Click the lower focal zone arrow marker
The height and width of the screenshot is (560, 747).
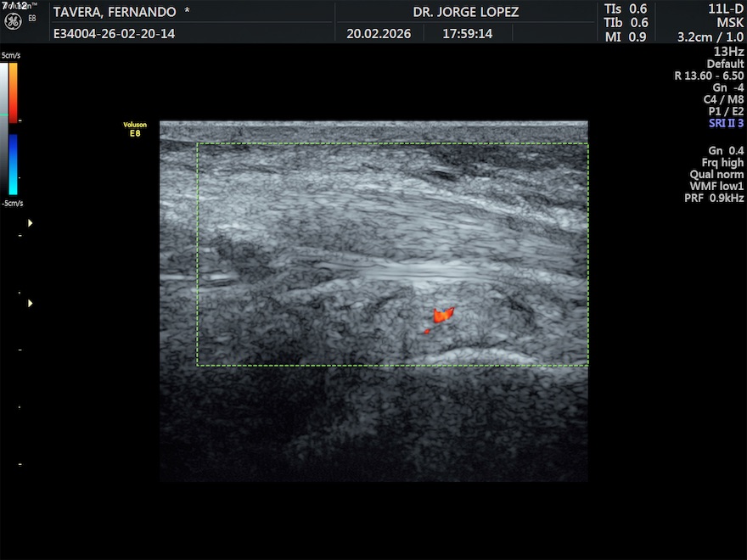coord(31,303)
